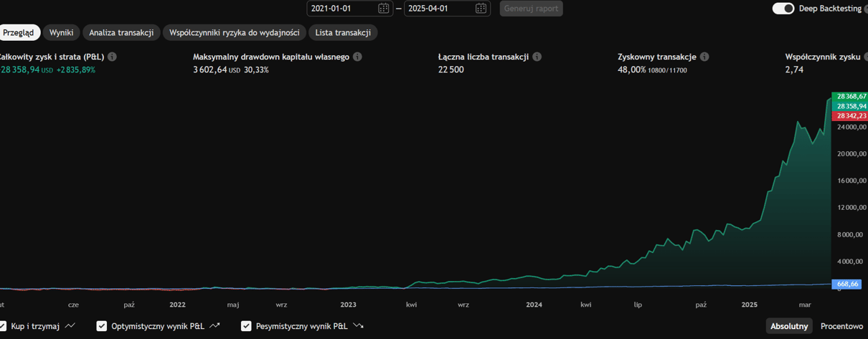Click info icon beside Łączna liczba transakcji
This screenshot has height=339, width=868.
click(x=537, y=57)
